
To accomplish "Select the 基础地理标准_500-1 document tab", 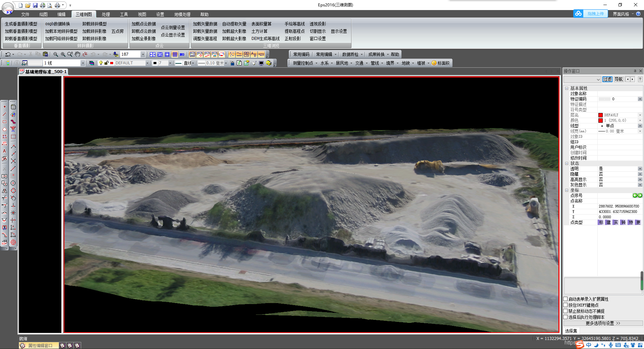I will (43, 72).
